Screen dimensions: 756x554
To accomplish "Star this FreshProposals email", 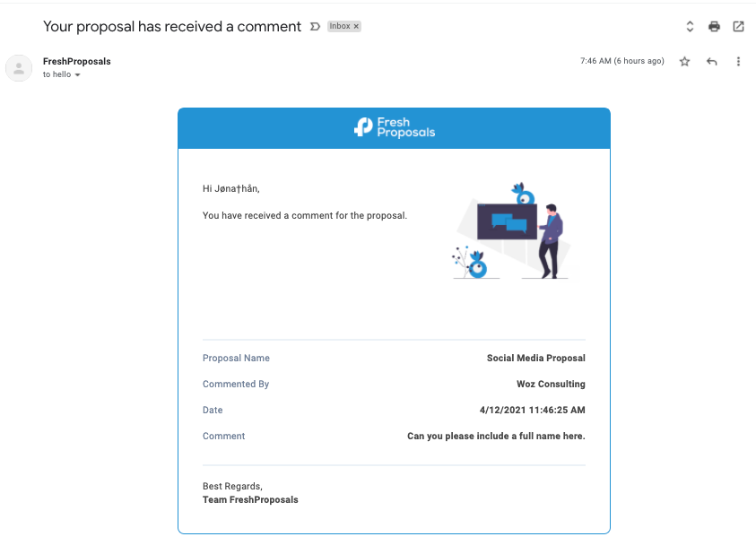I will 684,61.
